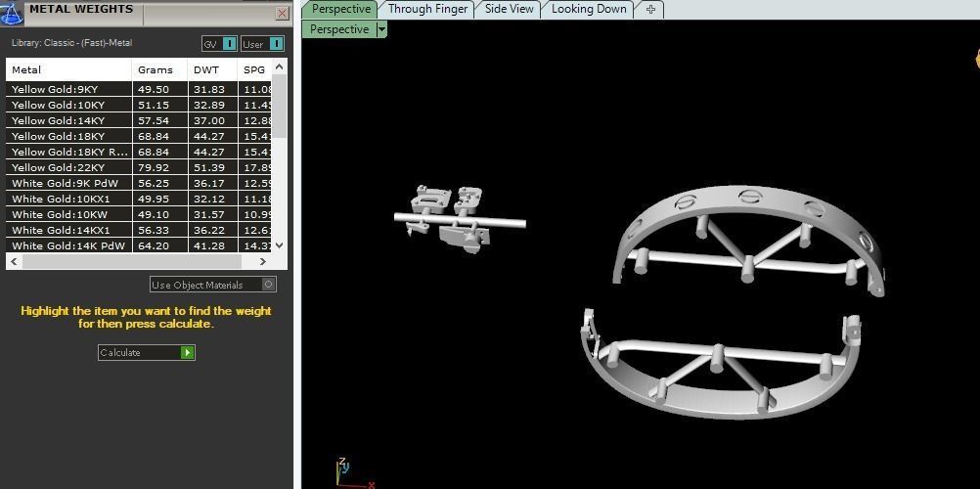Select the White Gold:10KW row
Screen dimensions: 980x489
[139, 214]
